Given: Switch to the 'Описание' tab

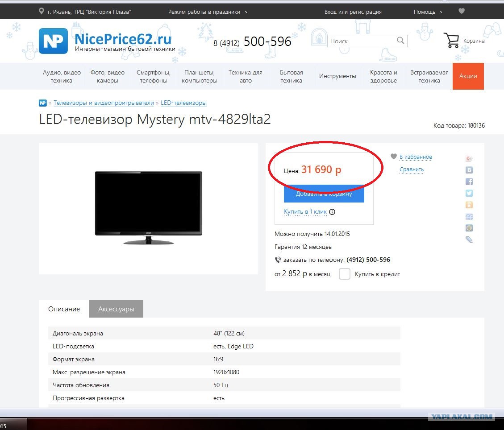Looking at the screenshot, I should (64, 309).
